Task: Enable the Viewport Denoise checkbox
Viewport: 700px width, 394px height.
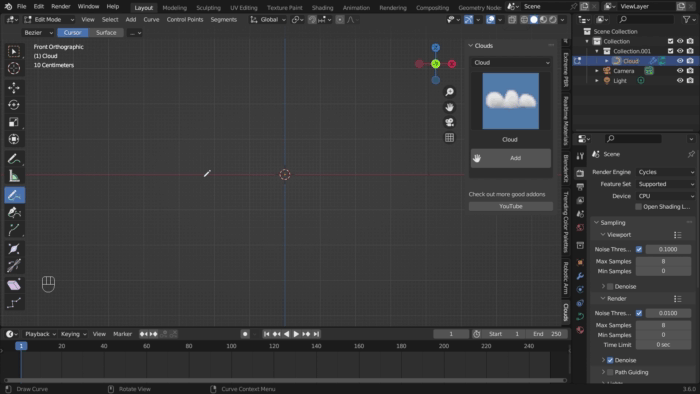Action: (610, 286)
